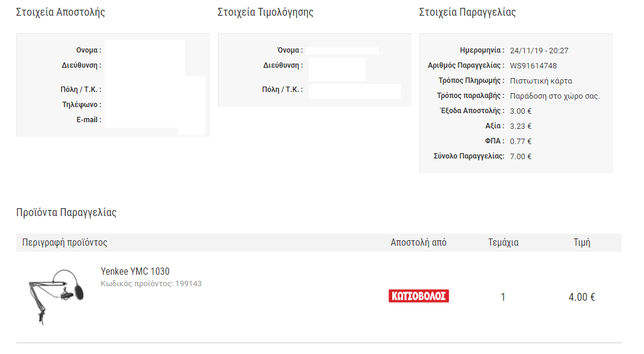Viewport: 644px width, 354px height.
Task: Click the Τεμάχια column header
Action: point(503,243)
